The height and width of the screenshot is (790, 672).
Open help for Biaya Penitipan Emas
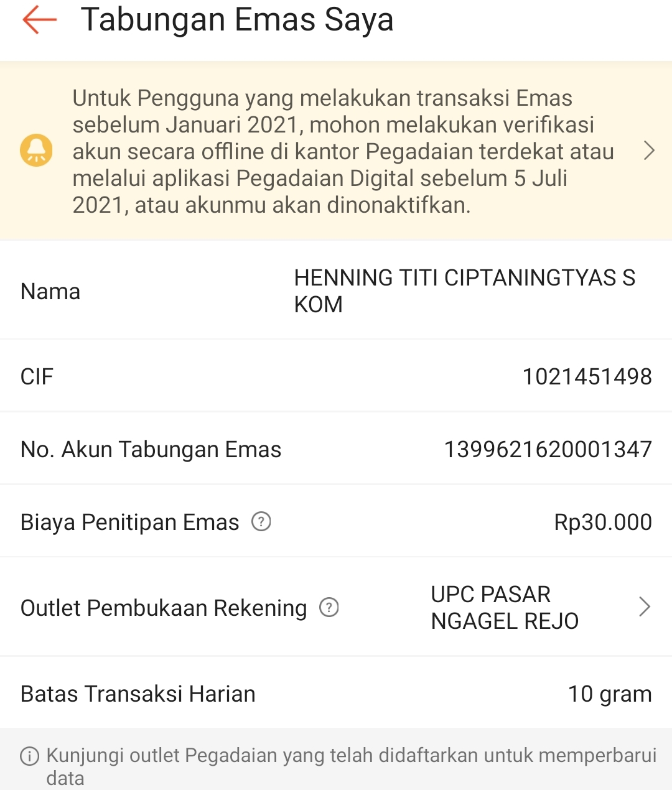click(261, 521)
